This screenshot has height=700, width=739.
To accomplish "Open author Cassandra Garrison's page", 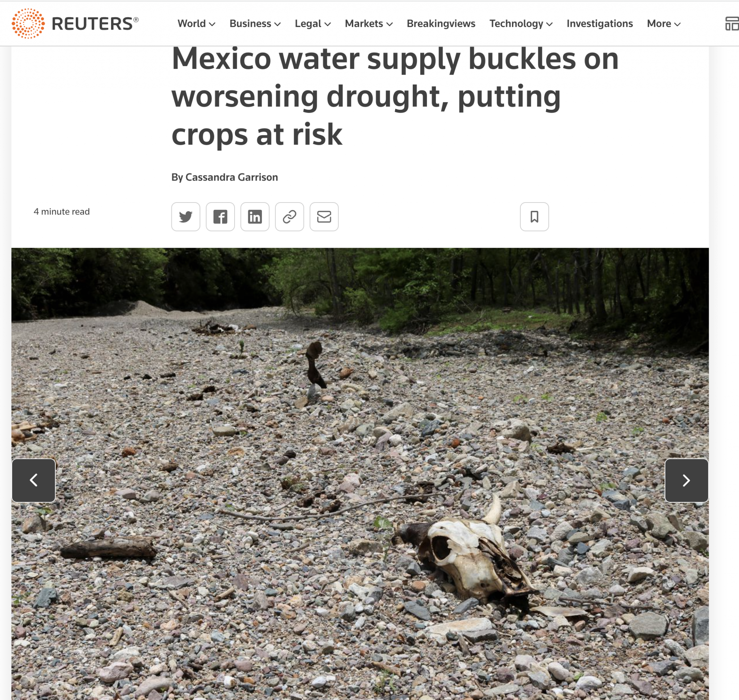I will pos(231,177).
